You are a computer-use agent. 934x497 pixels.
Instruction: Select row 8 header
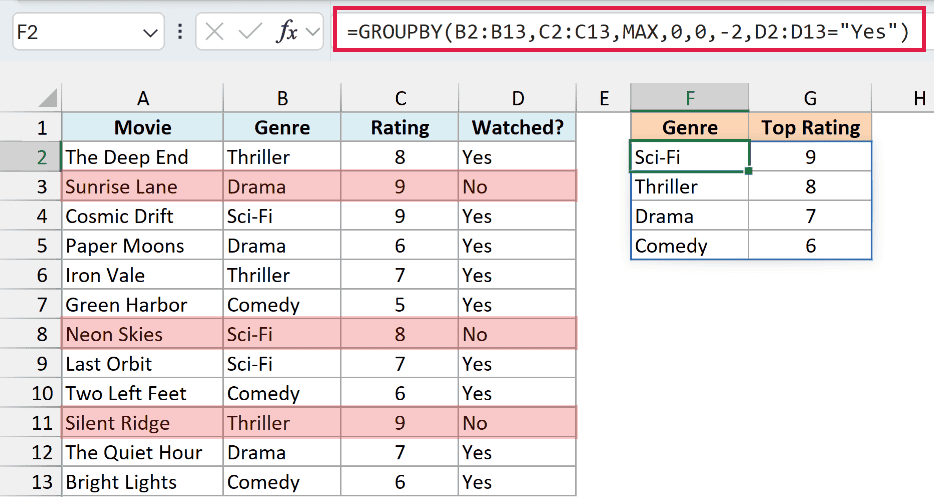(30, 334)
